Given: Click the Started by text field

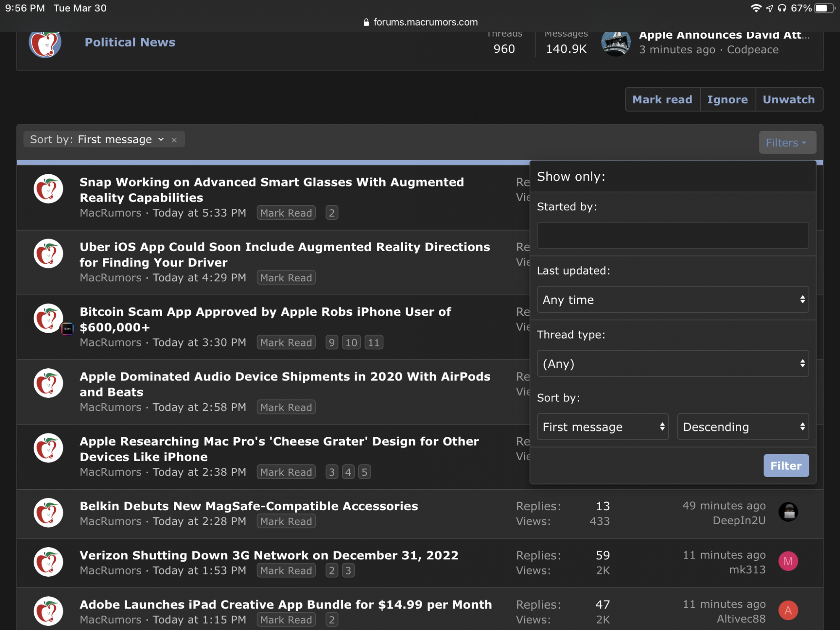Looking at the screenshot, I should click(672, 236).
